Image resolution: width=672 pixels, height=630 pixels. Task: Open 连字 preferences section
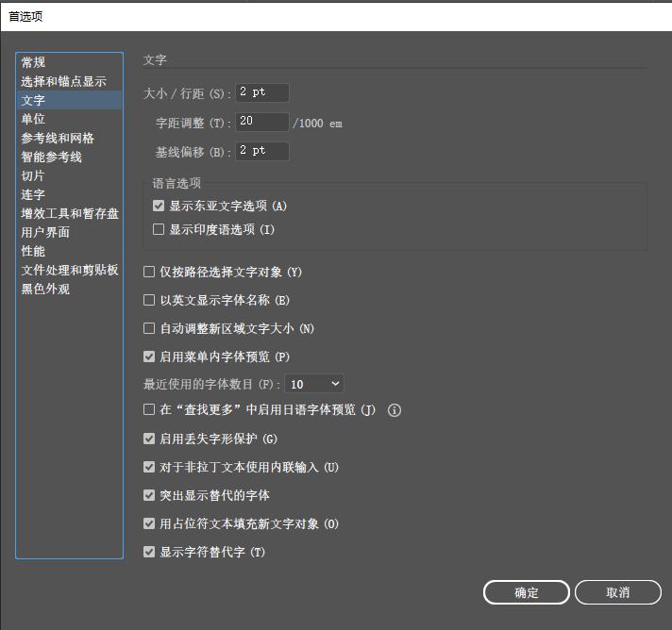tap(70, 194)
